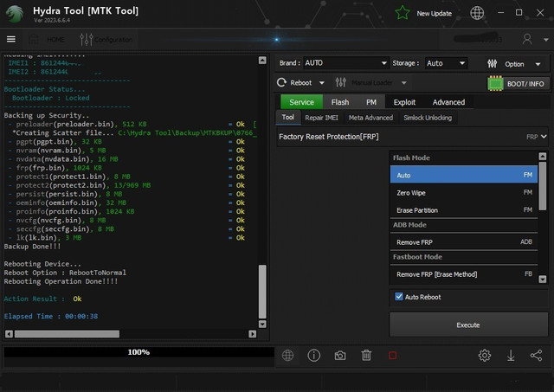
Task: Click the "Elapsed Time : 00:00:38" log line
Action: [x=51, y=316]
